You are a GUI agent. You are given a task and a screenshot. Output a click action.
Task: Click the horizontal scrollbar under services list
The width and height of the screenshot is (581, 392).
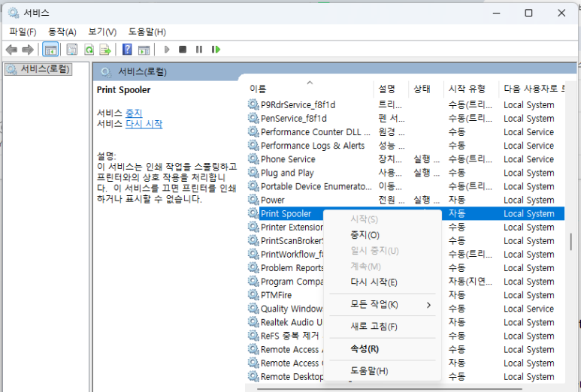(x=389, y=389)
